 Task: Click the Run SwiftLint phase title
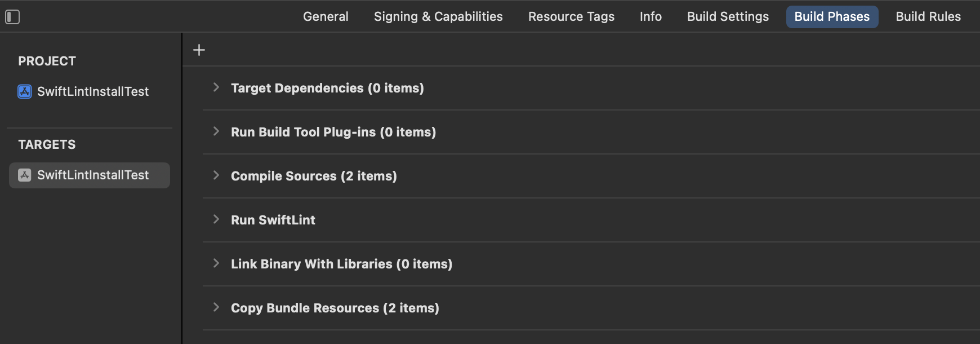pyautogui.click(x=273, y=220)
